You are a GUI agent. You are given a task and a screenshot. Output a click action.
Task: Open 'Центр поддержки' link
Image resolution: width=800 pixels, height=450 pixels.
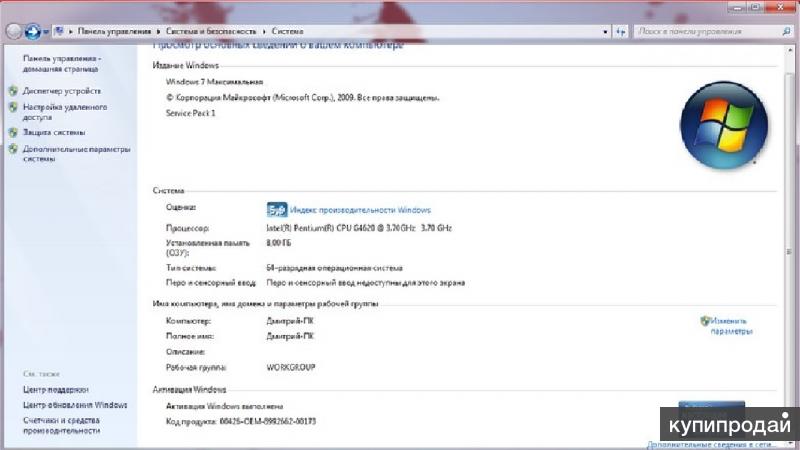[56, 389]
